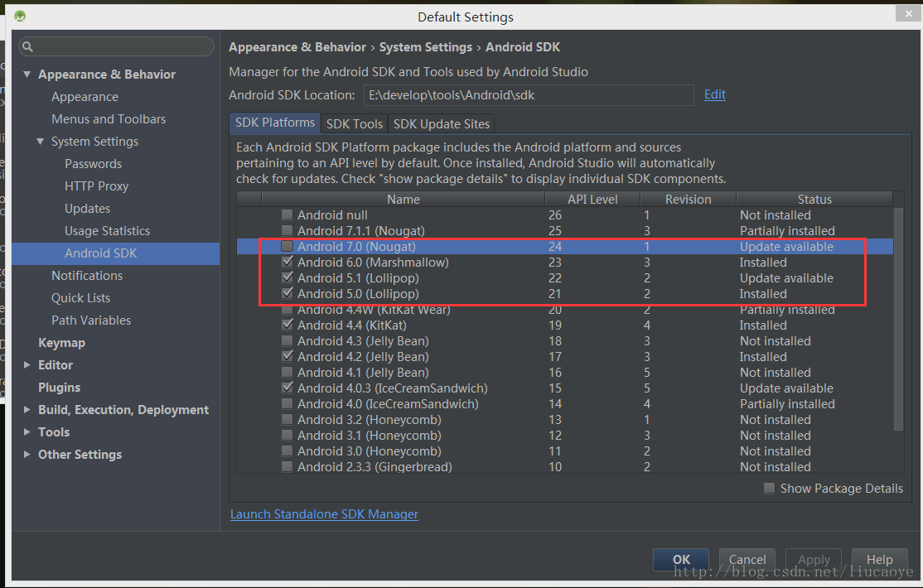Viewport: 923px width, 588px height.
Task: Check Android 2.3.3 (Gingerbread) checkbox
Action: (x=287, y=466)
